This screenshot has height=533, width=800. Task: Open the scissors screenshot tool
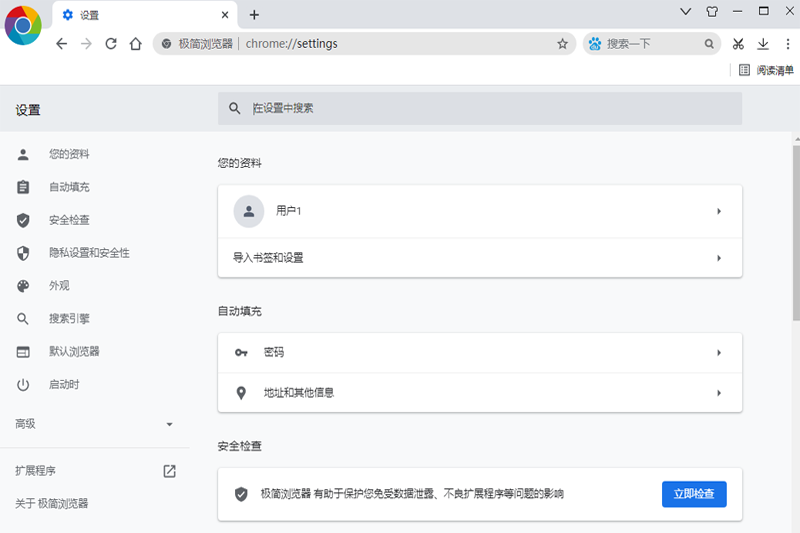tap(738, 44)
